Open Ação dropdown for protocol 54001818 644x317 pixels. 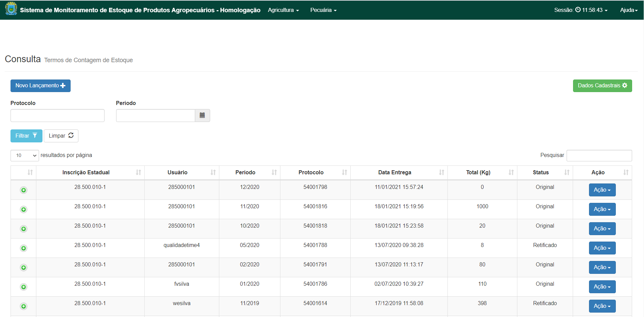pos(602,229)
